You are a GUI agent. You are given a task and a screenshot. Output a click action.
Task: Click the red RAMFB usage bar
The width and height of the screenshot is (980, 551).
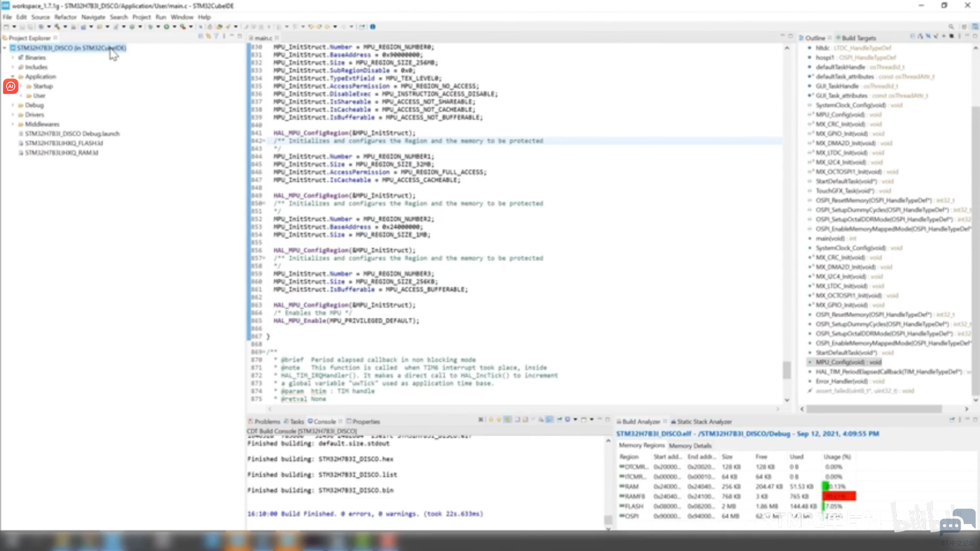(839, 496)
